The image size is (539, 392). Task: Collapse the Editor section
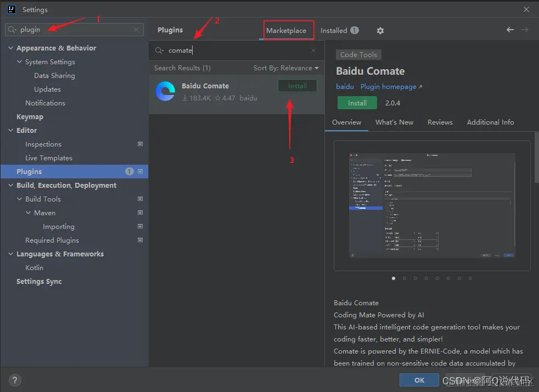[10, 130]
